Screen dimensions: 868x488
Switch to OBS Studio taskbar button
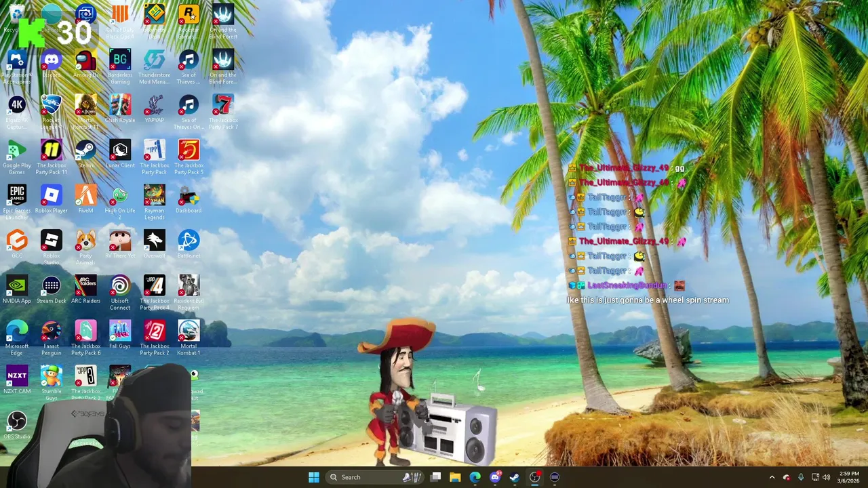[535, 477]
